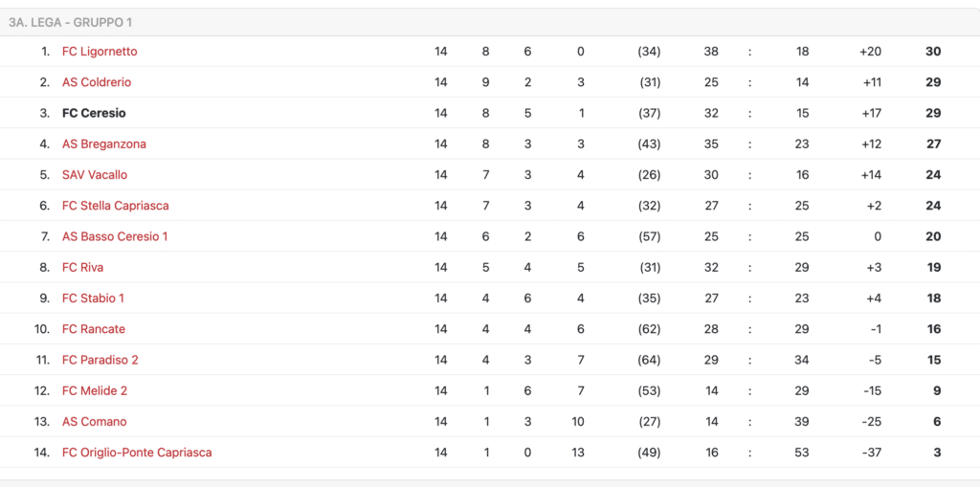Viewport: 980px width, 487px height.
Task: Open the FC Origlio-Ponte Capriasca link
Action: pyautogui.click(x=137, y=453)
